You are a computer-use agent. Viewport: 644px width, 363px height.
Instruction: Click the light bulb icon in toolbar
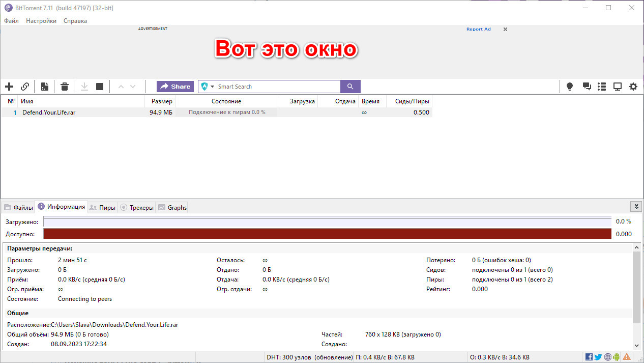tap(570, 87)
